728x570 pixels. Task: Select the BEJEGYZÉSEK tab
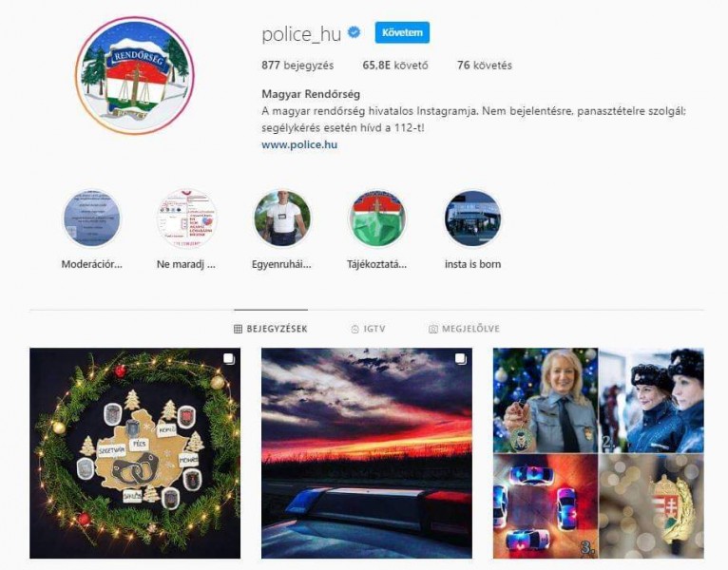271,329
